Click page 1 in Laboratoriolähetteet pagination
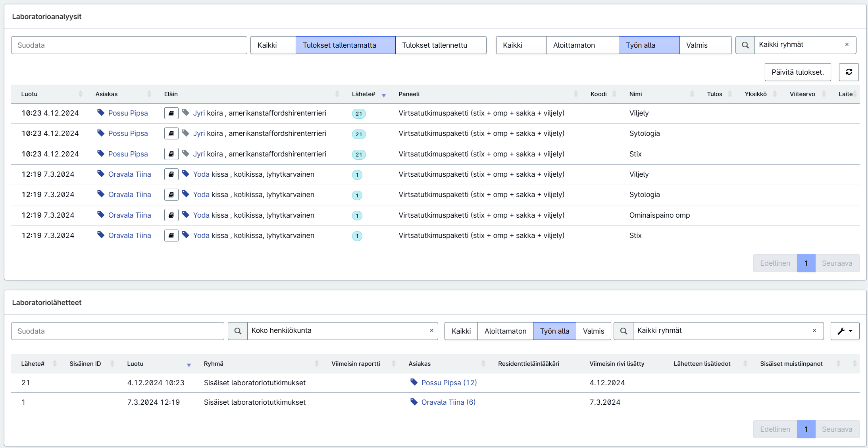This screenshot has width=868, height=448. pyautogui.click(x=806, y=429)
